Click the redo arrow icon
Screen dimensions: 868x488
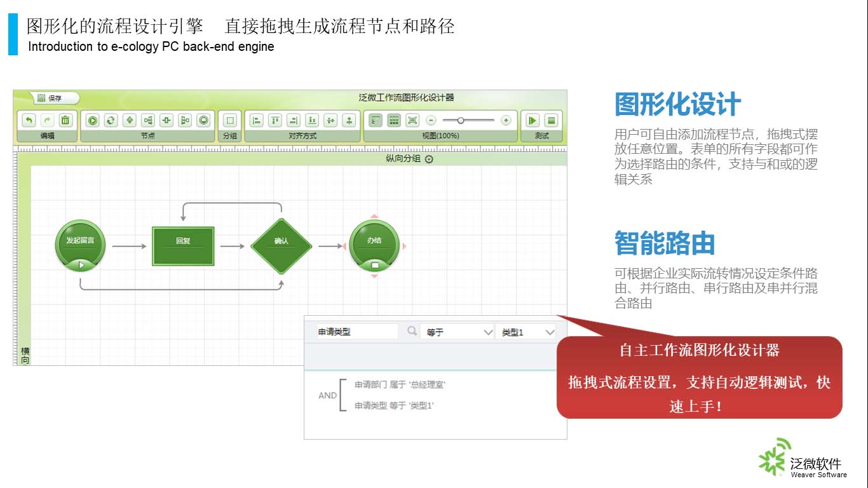click(47, 120)
